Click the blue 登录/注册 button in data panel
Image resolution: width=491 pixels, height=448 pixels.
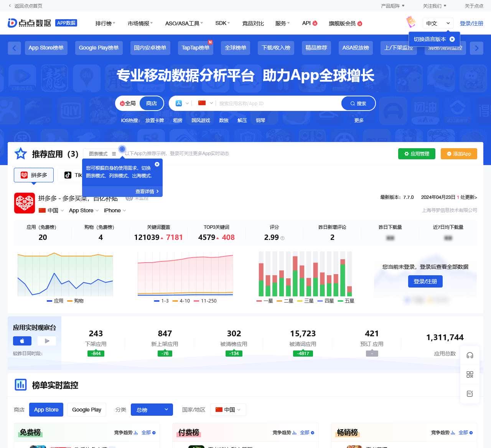425,281
